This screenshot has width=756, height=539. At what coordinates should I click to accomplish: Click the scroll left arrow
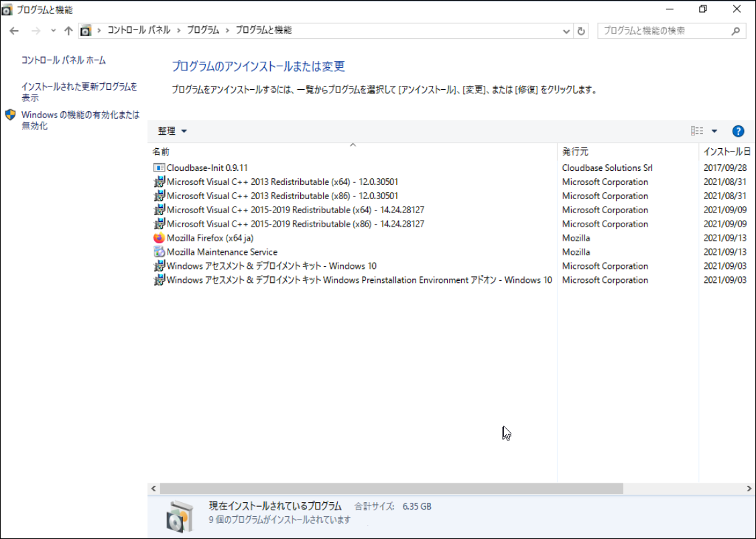(153, 488)
